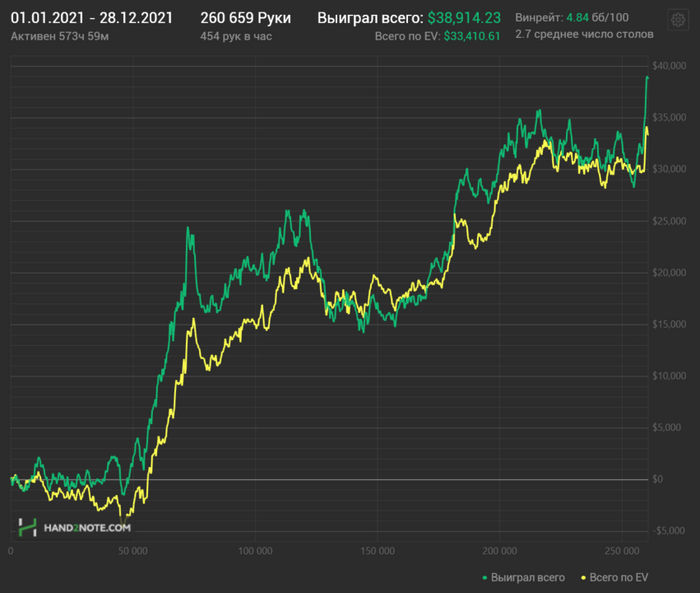Viewport: 700px width, 593px height.
Task: Click the "260 659 Руки" hands count
Action: (x=246, y=18)
